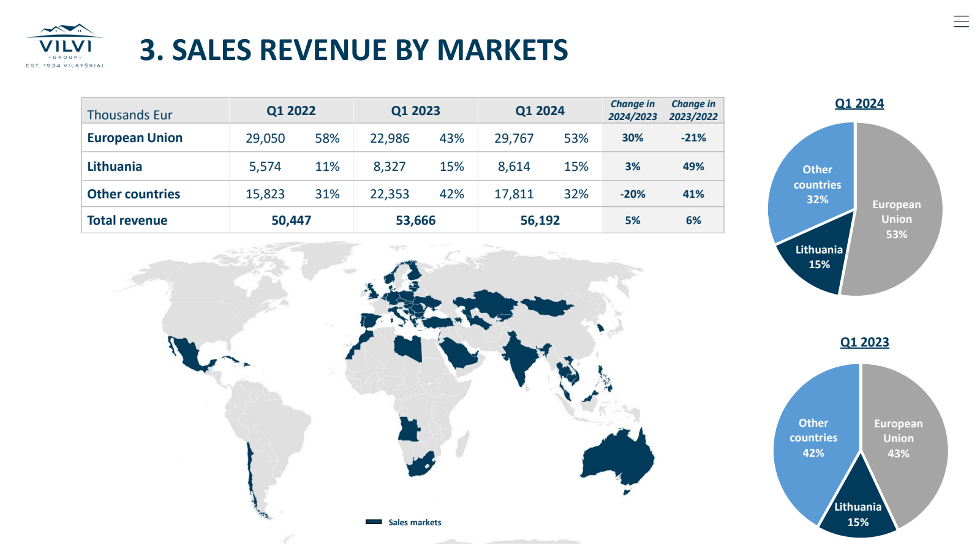Click total revenue 56,192

tap(540, 220)
